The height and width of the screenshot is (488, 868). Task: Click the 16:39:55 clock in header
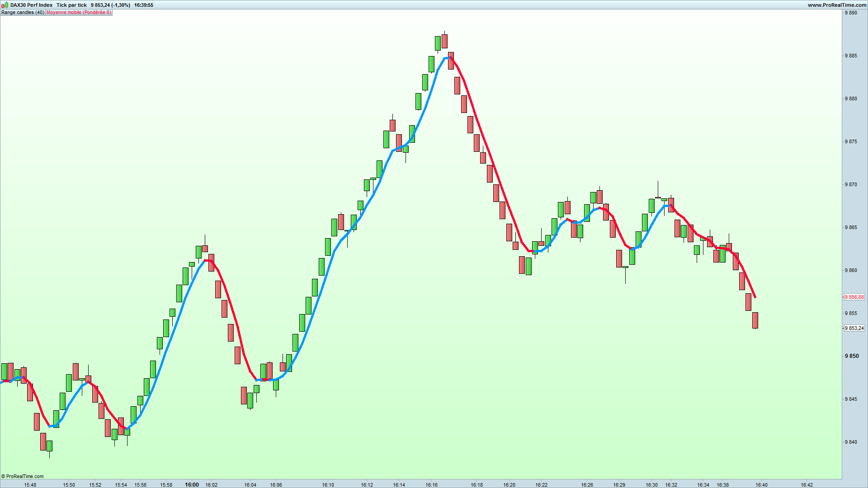click(144, 5)
